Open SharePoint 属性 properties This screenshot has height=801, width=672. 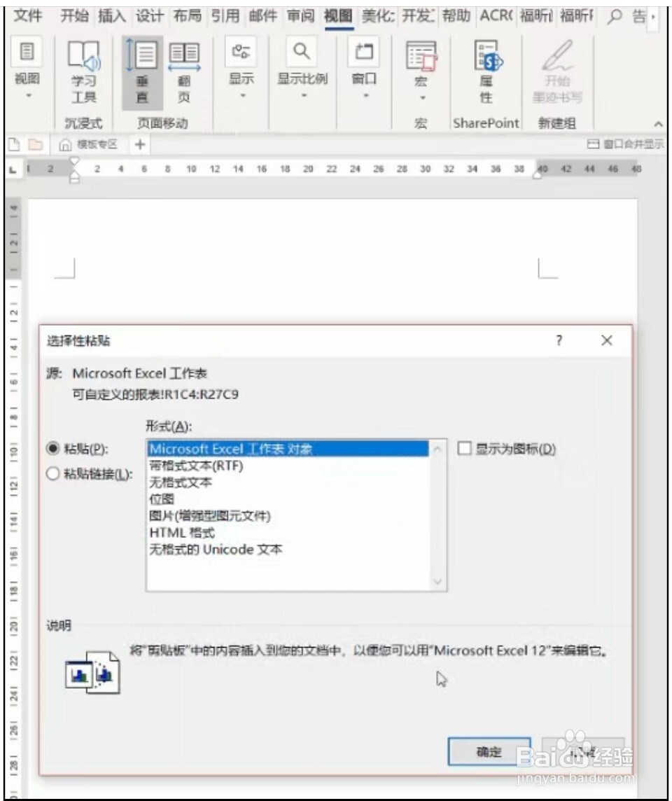486,72
